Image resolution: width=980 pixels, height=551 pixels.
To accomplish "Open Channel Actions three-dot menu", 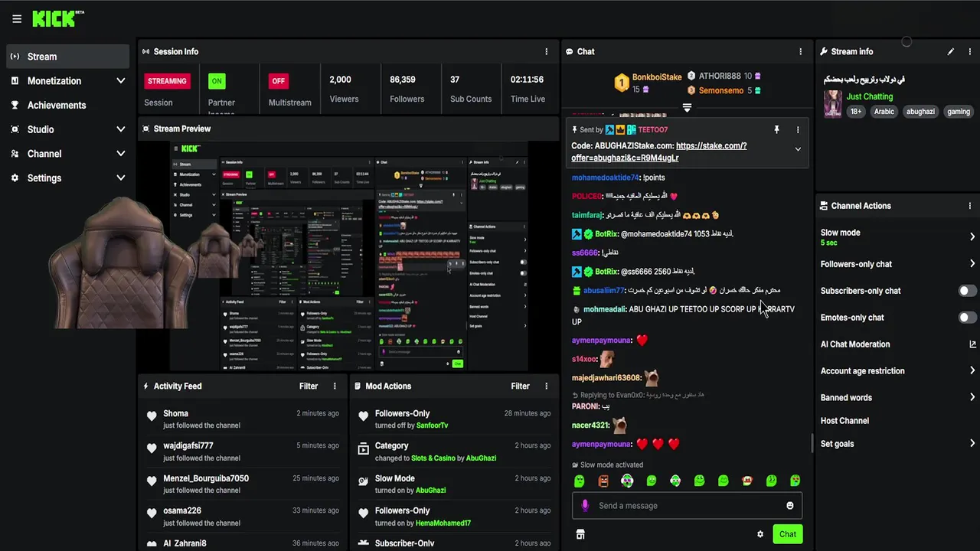I will click(970, 205).
